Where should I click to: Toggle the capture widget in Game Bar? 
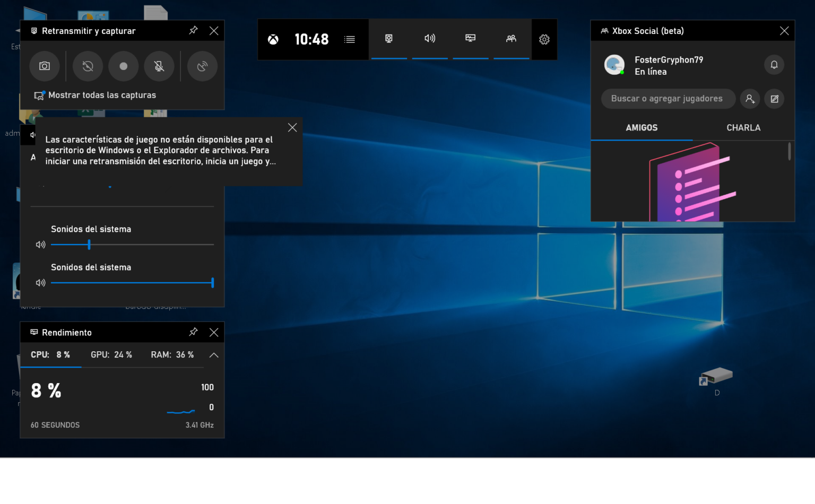(389, 39)
